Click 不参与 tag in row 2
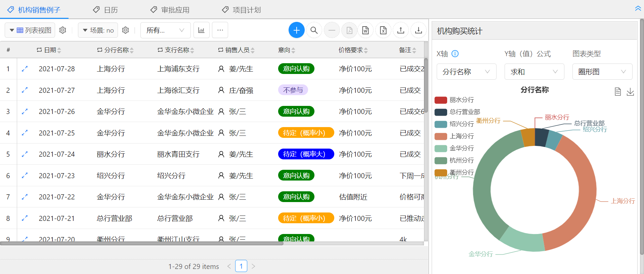This screenshot has height=274, width=644. (x=293, y=90)
